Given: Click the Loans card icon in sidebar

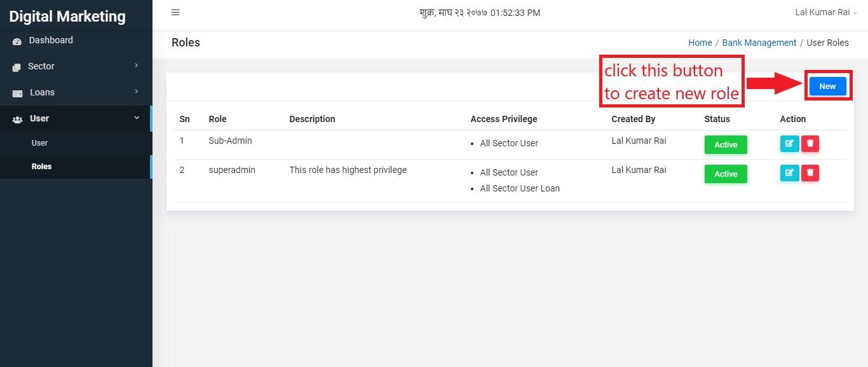Looking at the screenshot, I should 17,93.
